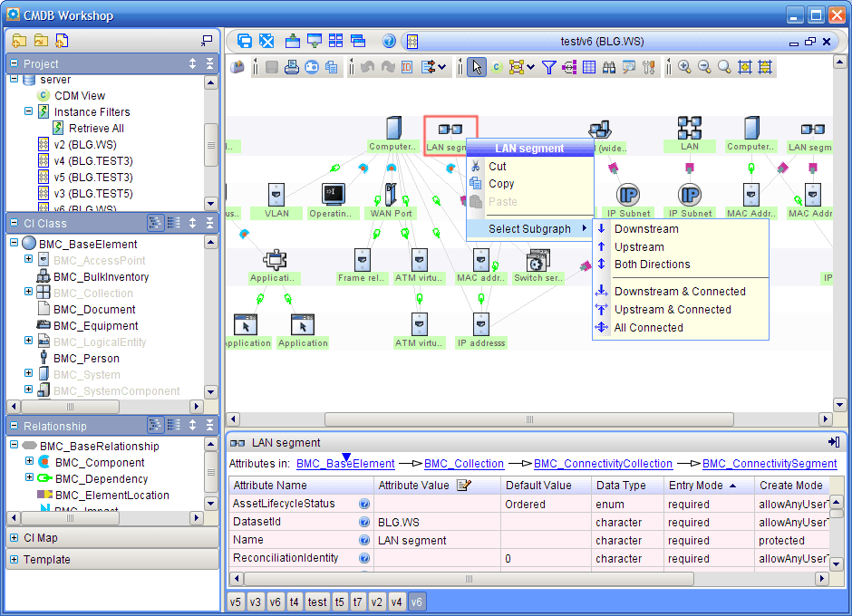852x616 pixels.
Task: Click the ID label icon in toolbar
Action: [x=407, y=67]
